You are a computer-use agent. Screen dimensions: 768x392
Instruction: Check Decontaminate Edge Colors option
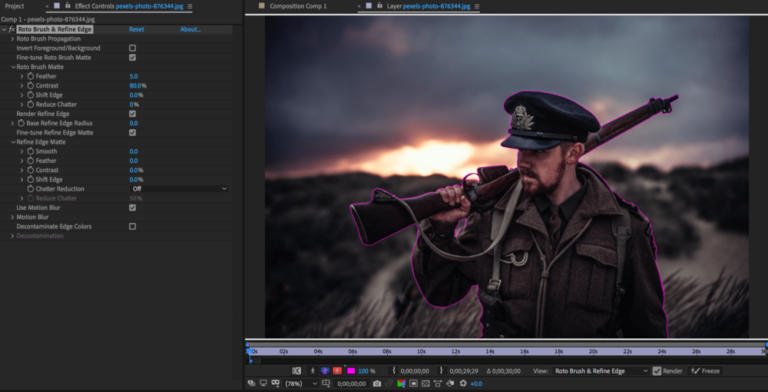point(132,226)
